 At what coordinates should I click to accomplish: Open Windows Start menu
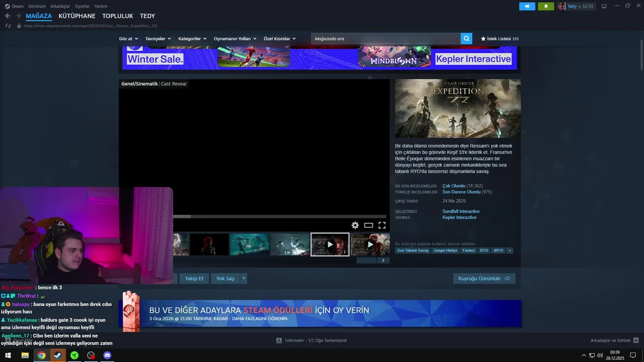tap(8, 355)
